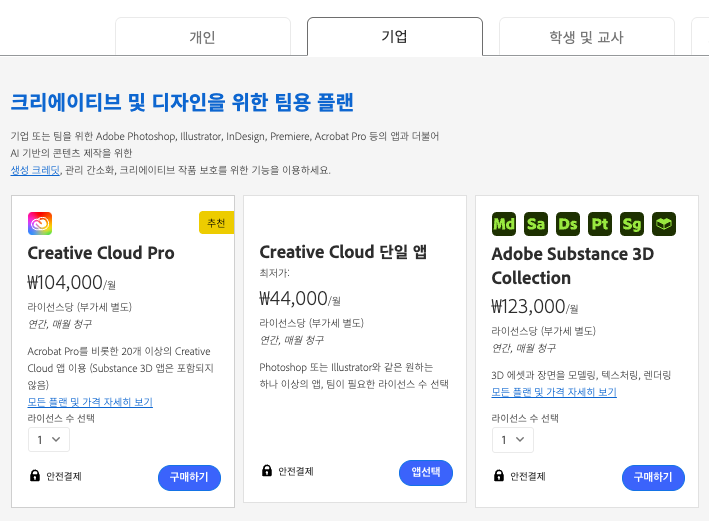Screen dimensions: 709x521
Task: Click the Substance 3D Assets cube icon
Action: [x=664, y=224]
